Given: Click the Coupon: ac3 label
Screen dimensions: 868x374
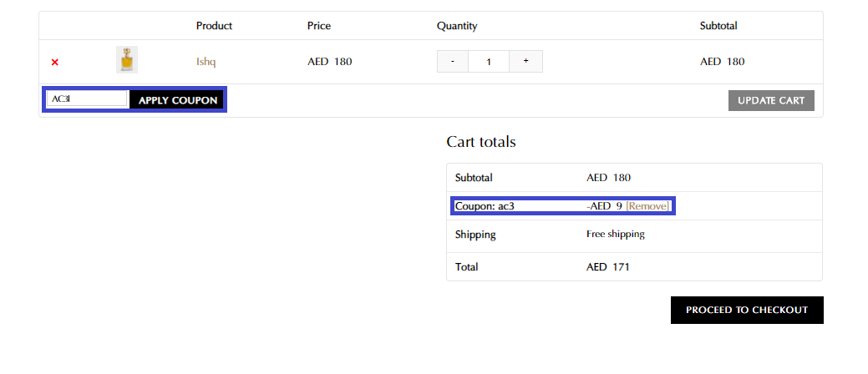Looking at the screenshot, I should [485, 206].
